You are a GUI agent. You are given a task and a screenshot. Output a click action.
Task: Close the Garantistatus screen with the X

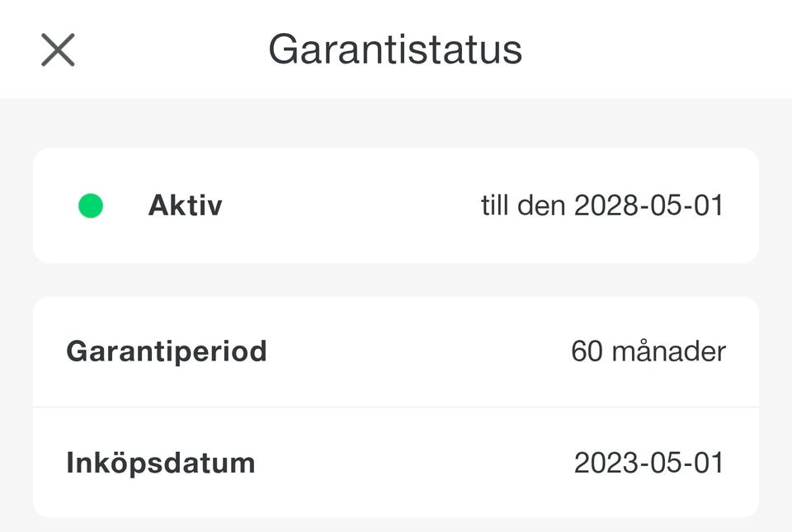point(58,50)
